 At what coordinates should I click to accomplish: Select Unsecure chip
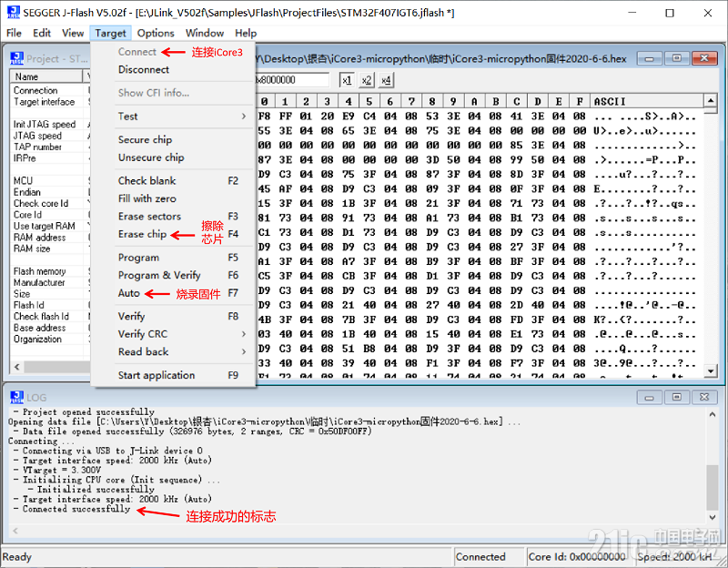pyautogui.click(x=173, y=157)
